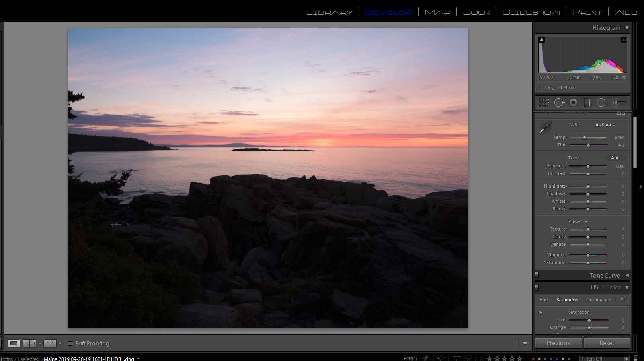Open the WB As Shot dropdown
Screen dimensions: 644x361
[x=605, y=125]
